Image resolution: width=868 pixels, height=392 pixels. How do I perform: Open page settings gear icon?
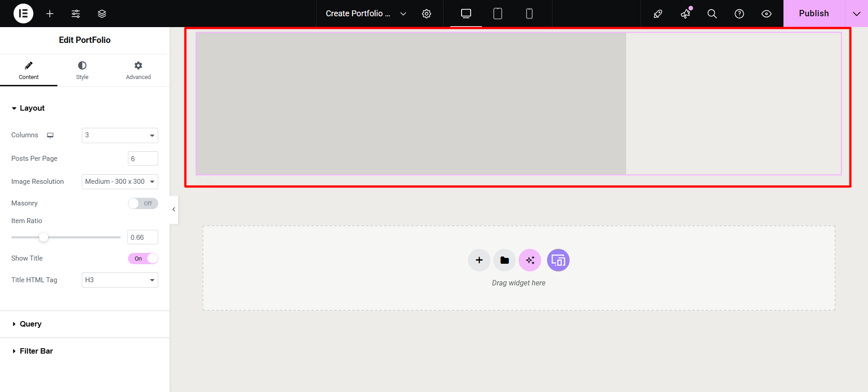click(426, 14)
